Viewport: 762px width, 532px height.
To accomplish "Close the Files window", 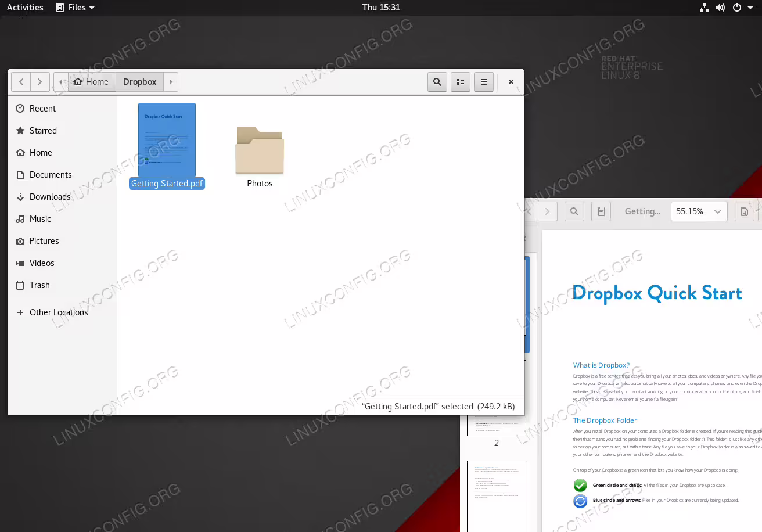I will point(511,82).
